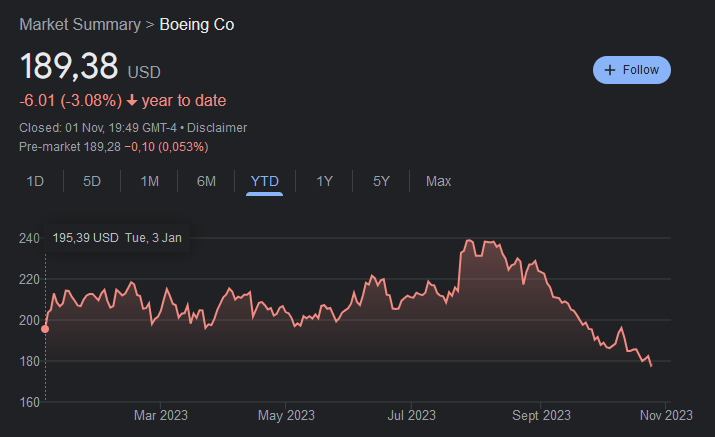Click the Pre-market 189,28 text

(x=70, y=147)
